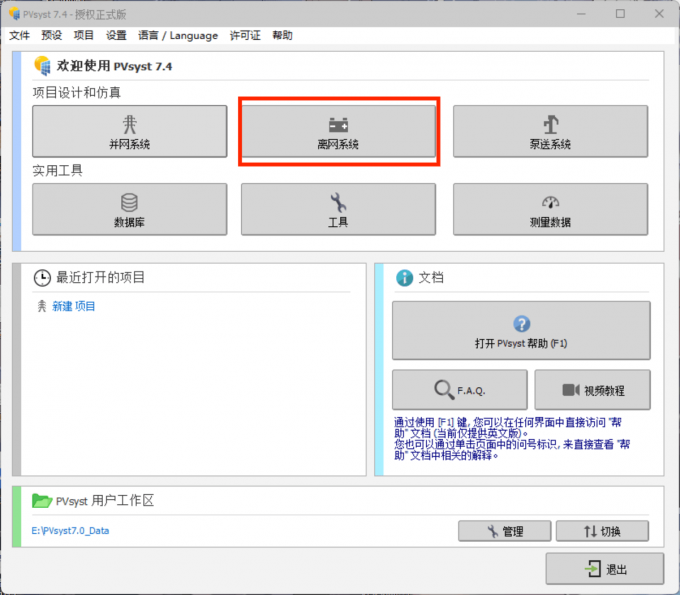Open the 预设 menu
This screenshot has width=680, height=595.
(52, 35)
